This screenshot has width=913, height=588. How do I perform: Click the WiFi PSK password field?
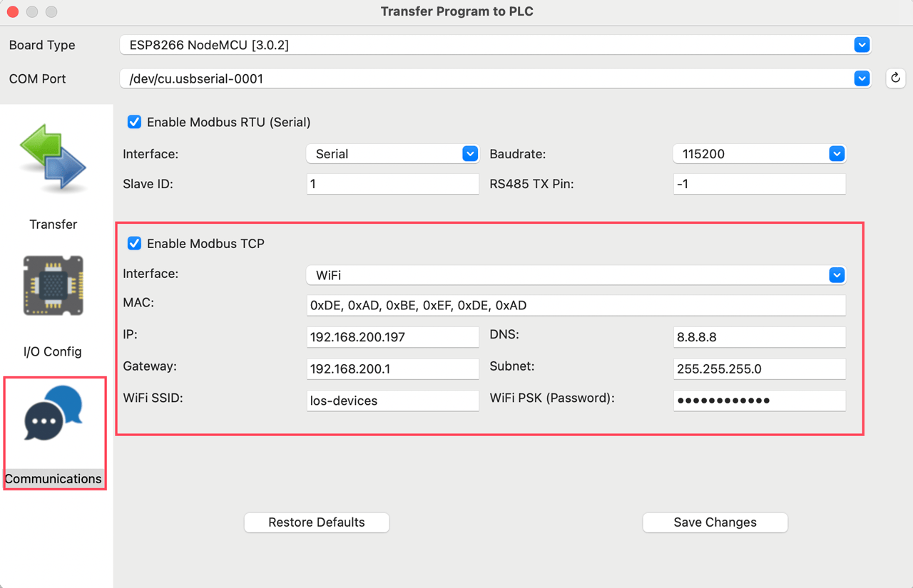pos(759,401)
